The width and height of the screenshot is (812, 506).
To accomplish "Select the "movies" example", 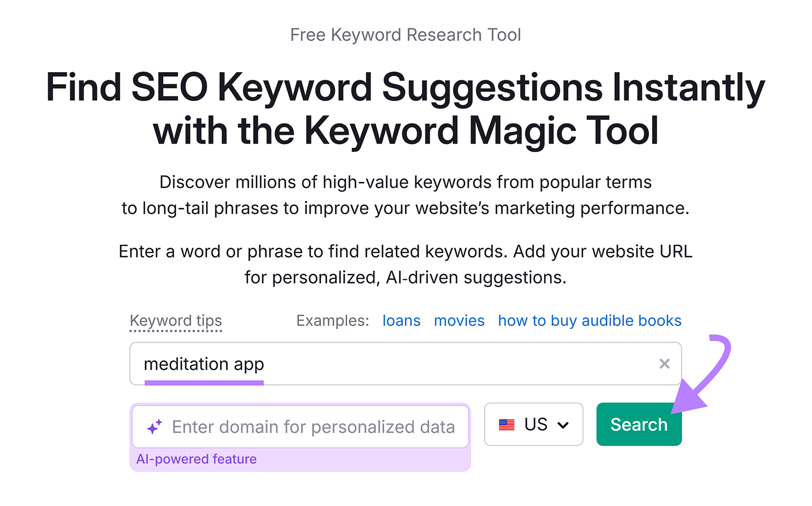I will (x=459, y=320).
